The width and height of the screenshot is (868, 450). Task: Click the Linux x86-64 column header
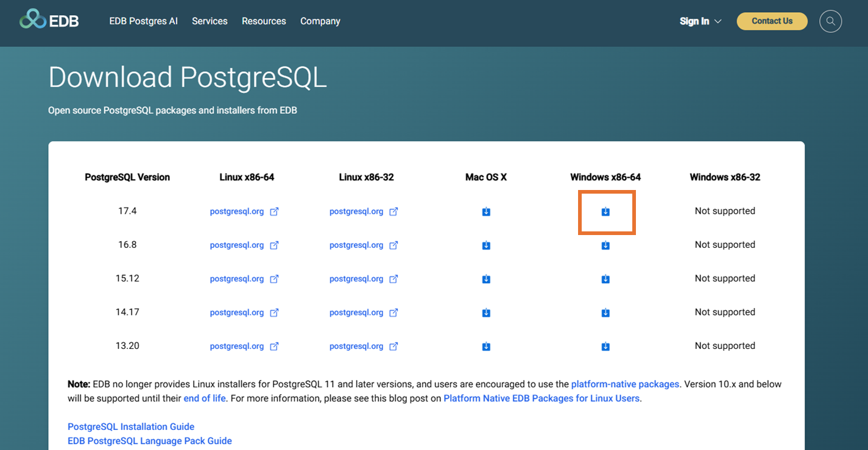(247, 177)
